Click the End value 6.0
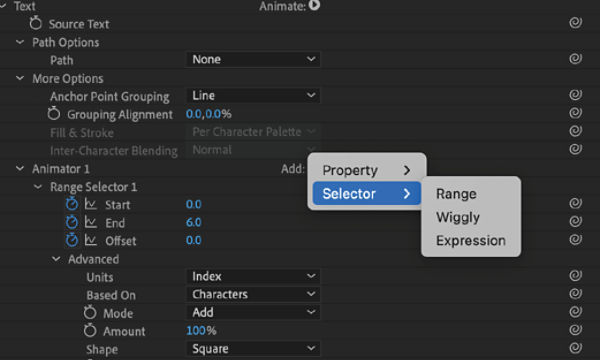 click(x=194, y=222)
